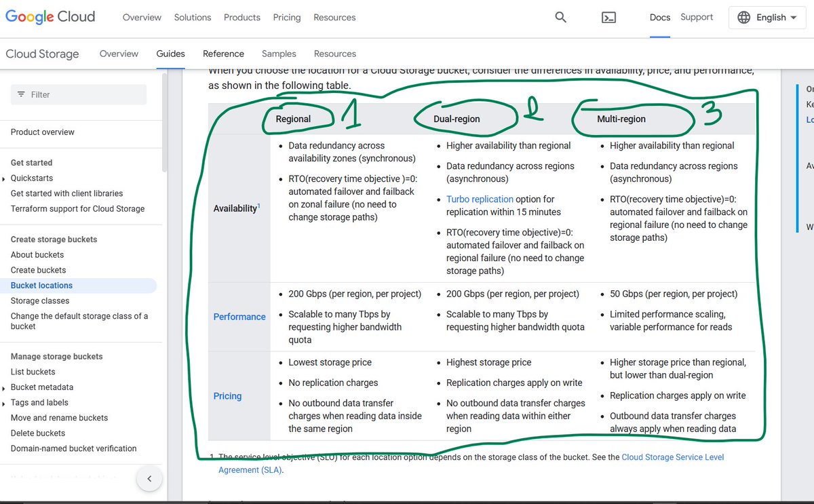
Task: Launch Cloud Shell terminal icon
Action: (609, 18)
